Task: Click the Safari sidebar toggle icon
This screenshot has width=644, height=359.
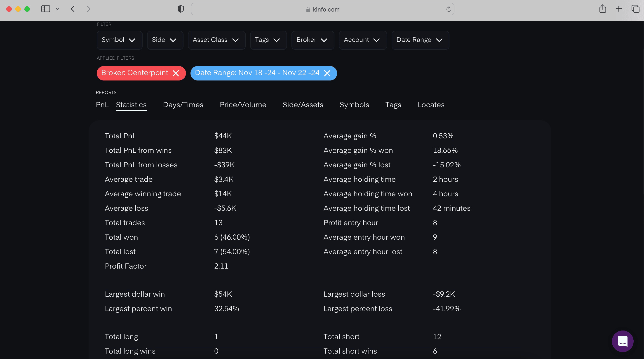Action: coord(45,9)
